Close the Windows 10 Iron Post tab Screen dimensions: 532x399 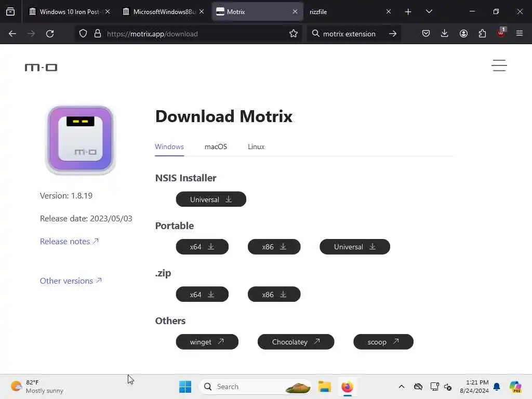[108, 11]
